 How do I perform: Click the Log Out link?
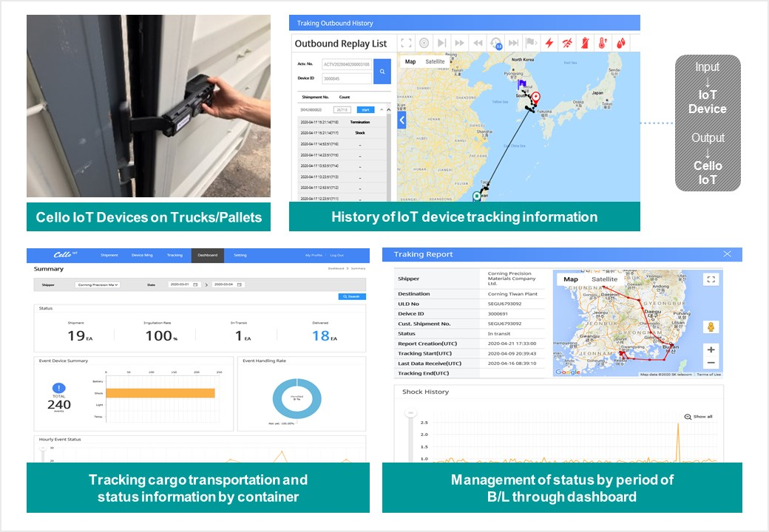pyautogui.click(x=337, y=255)
